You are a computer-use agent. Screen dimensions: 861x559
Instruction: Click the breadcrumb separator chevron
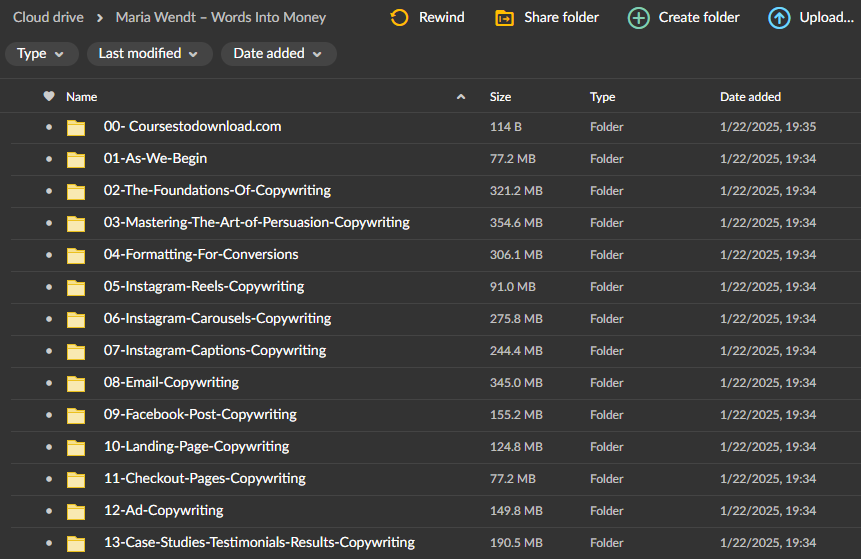[x=99, y=18]
